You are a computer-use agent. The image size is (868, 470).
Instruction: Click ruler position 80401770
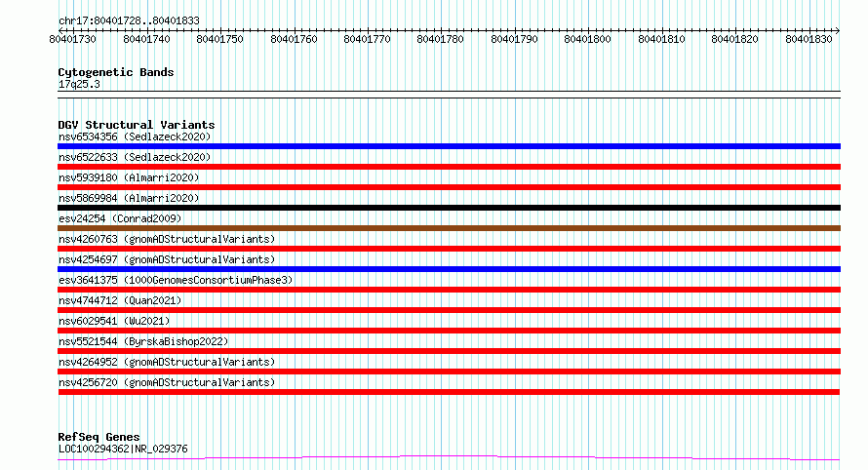[367, 39]
